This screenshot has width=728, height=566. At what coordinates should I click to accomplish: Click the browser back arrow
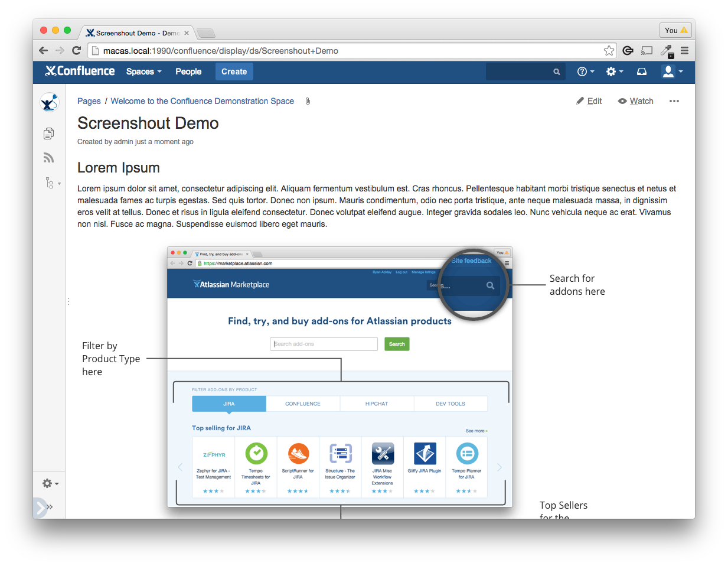(43, 51)
